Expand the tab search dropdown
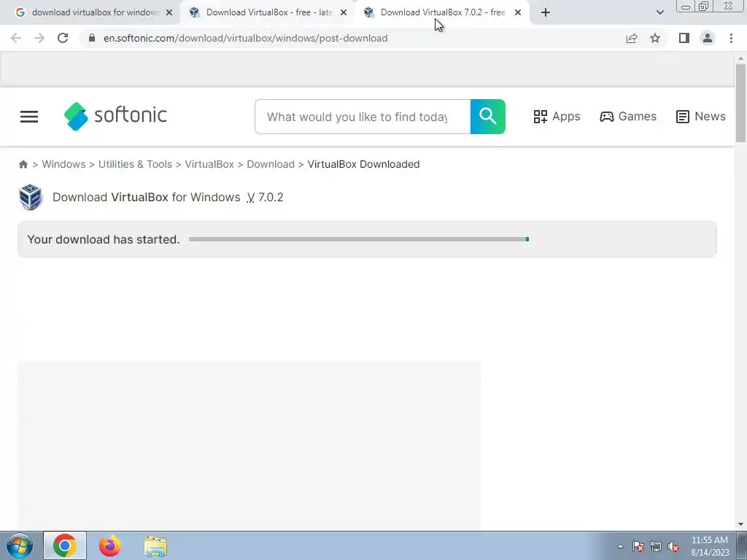The height and width of the screenshot is (560, 747). [x=659, y=13]
